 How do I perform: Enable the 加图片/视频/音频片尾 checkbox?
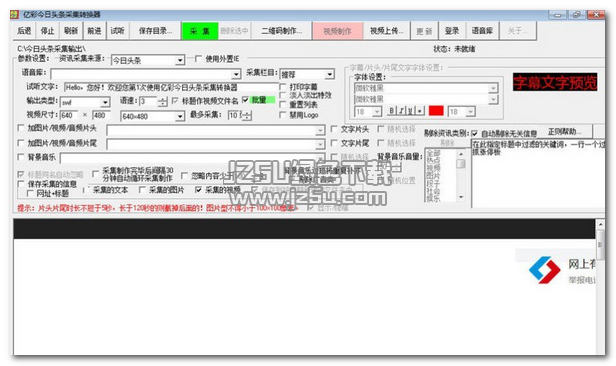pos(21,143)
